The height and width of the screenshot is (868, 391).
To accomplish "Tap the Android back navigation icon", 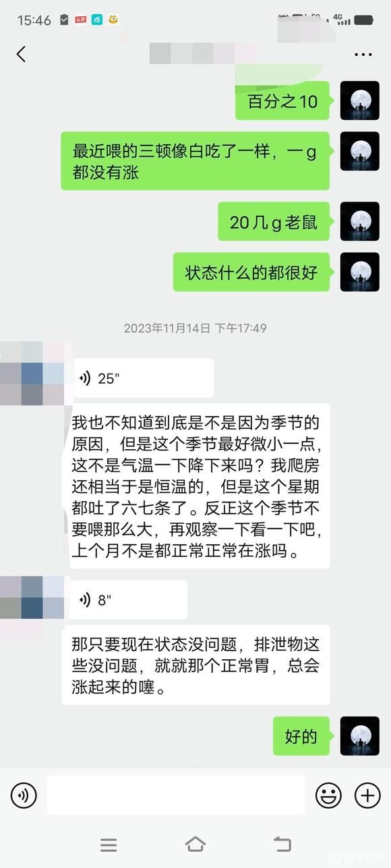I will [x=282, y=844].
